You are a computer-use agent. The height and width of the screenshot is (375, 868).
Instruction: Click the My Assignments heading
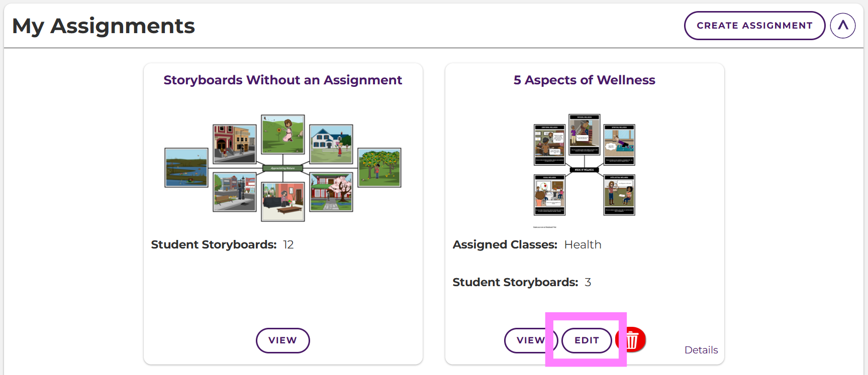tap(104, 26)
